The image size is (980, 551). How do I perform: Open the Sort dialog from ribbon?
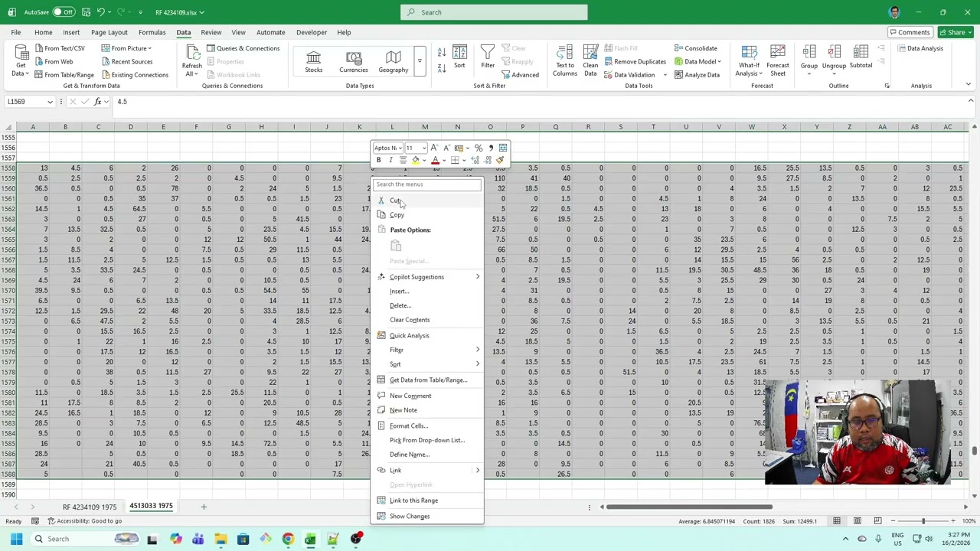459,57
